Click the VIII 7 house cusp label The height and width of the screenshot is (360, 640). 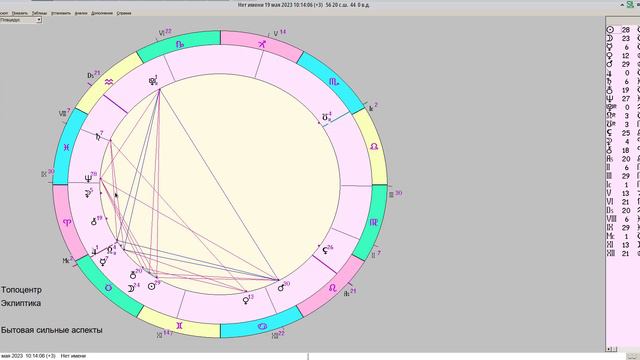[64, 113]
